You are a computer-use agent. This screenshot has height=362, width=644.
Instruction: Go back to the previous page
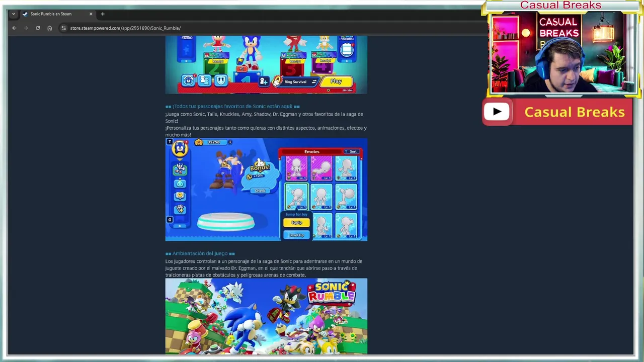[14, 28]
